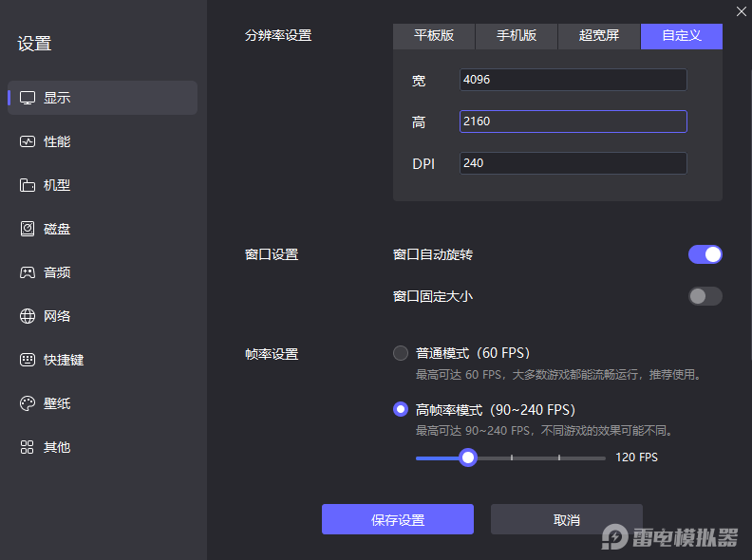
Task: Click the 最高可达 90~240 FPS description text
Action: [544, 431]
